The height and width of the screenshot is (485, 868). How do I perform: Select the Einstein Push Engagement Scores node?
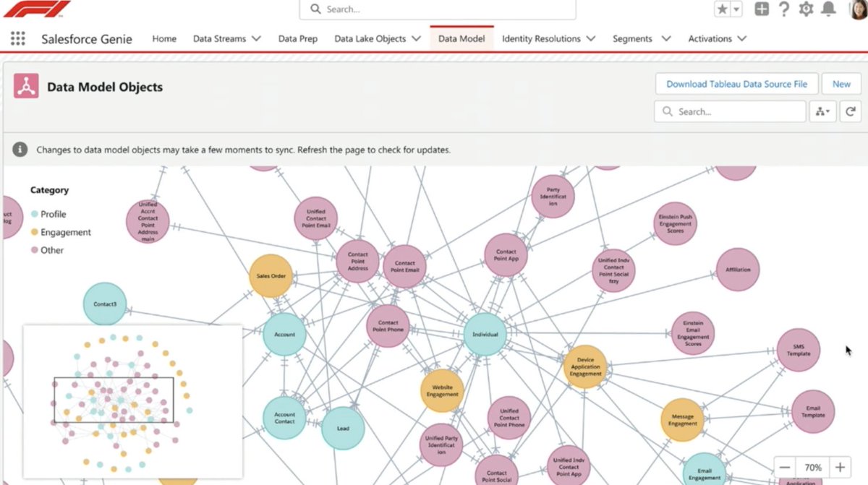tap(675, 223)
